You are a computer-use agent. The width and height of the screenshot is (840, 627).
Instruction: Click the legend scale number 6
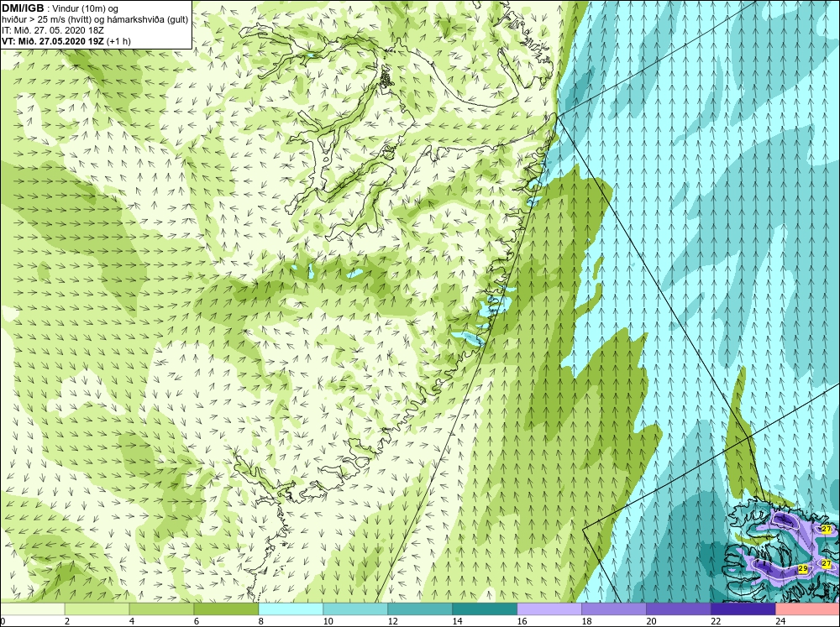click(x=196, y=621)
